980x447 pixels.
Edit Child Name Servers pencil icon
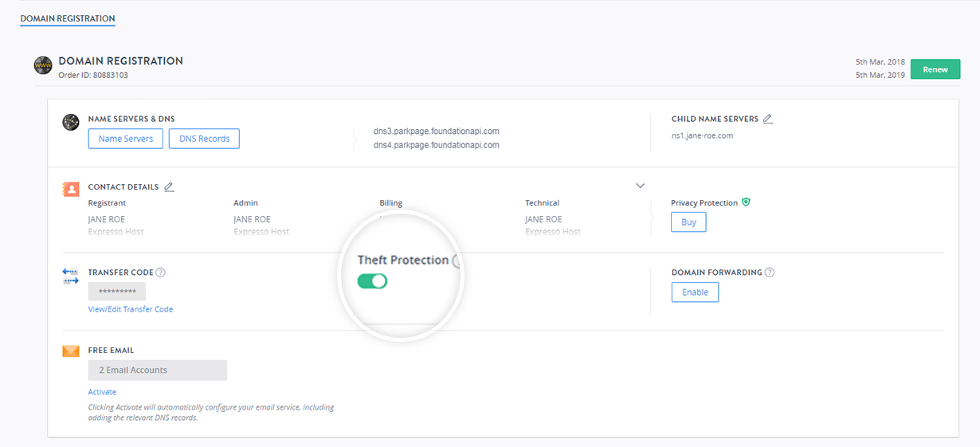click(x=767, y=119)
